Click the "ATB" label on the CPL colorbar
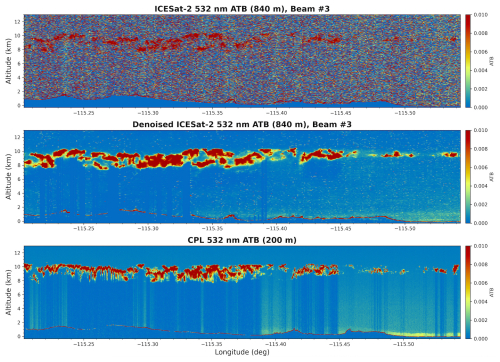This screenshot has width=500, height=362. click(x=491, y=292)
